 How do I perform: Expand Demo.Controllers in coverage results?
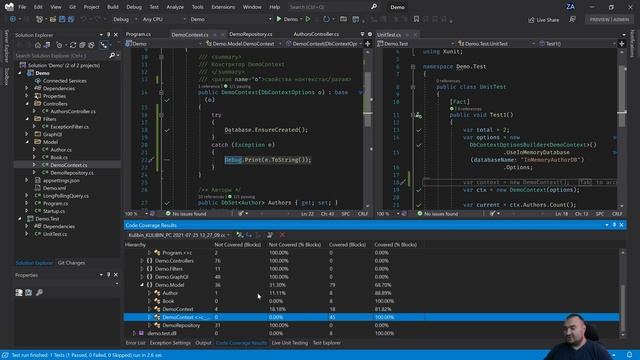click(142, 261)
